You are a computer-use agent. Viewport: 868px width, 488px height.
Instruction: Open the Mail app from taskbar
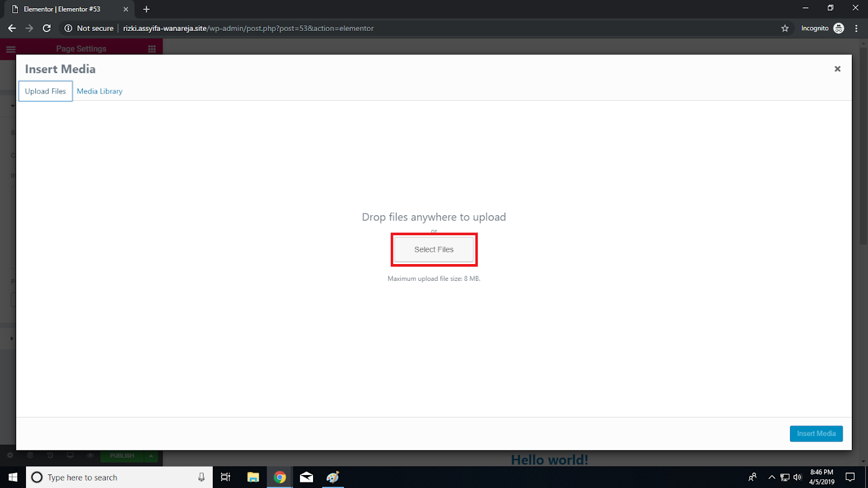(x=306, y=477)
